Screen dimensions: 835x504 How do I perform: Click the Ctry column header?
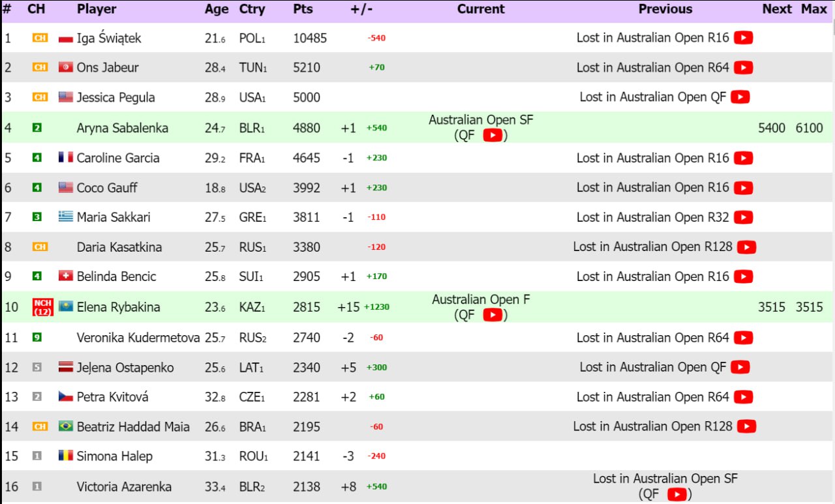point(252,9)
